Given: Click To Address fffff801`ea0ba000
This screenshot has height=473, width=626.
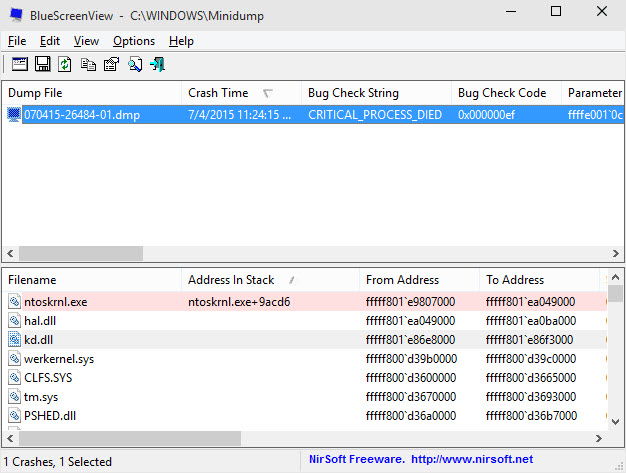Looking at the screenshot, I should [531, 321].
